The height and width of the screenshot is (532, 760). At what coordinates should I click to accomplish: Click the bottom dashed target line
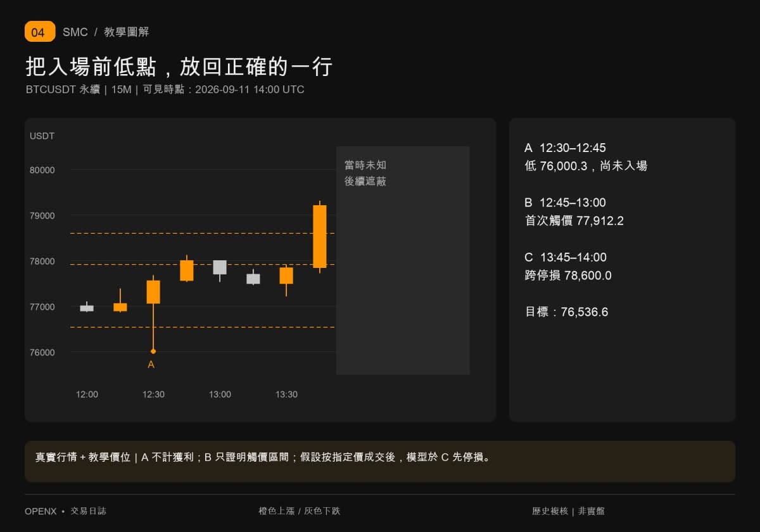(203, 327)
